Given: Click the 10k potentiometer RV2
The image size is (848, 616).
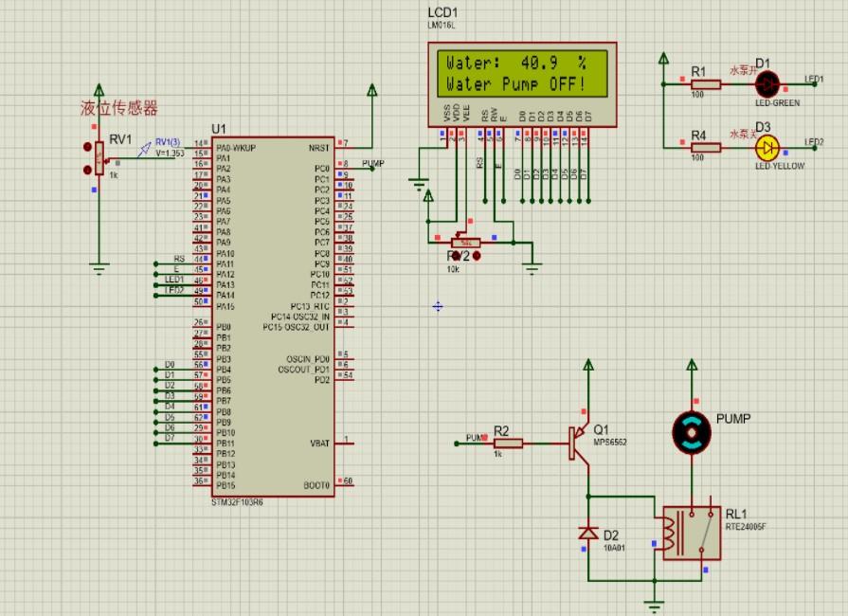Looking at the screenshot, I should (466, 242).
